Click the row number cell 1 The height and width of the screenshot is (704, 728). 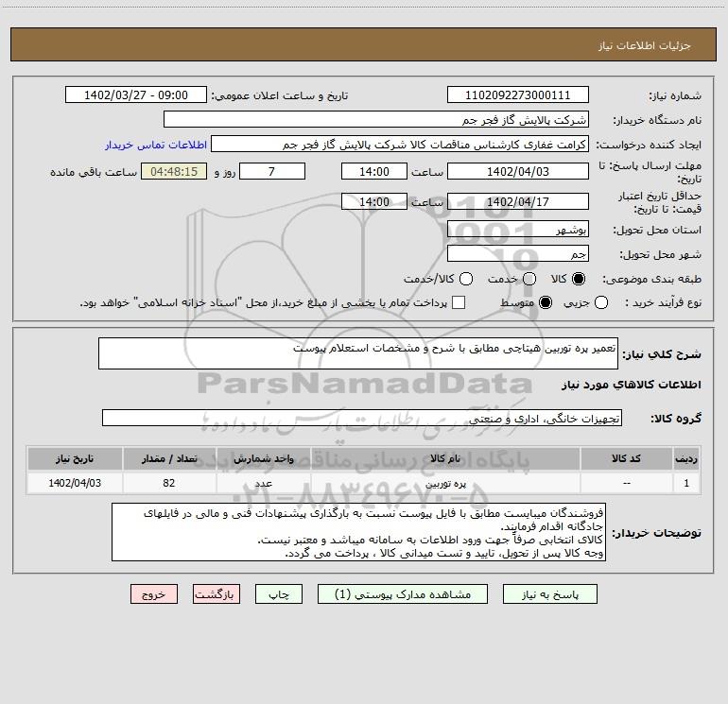pos(686,483)
